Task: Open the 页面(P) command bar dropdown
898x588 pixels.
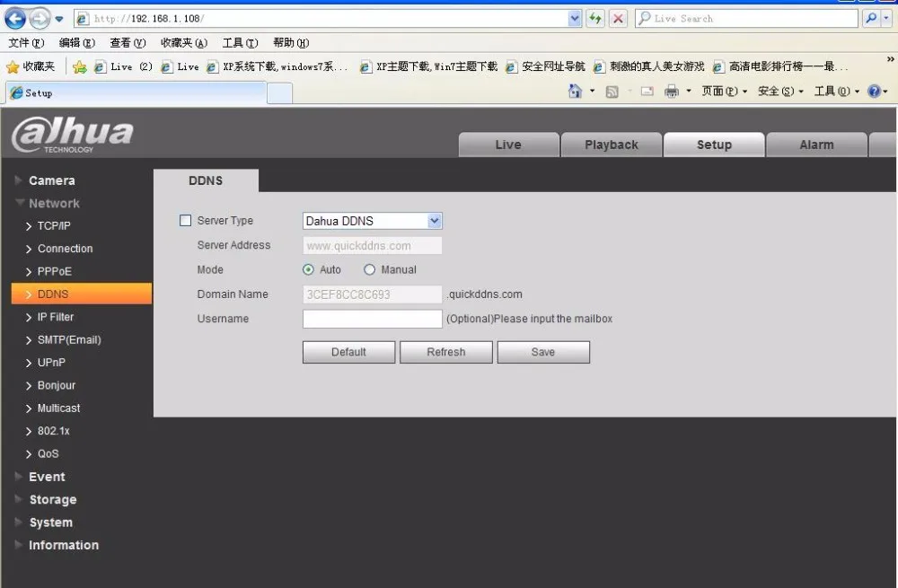Action: pyautogui.click(x=725, y=91)
